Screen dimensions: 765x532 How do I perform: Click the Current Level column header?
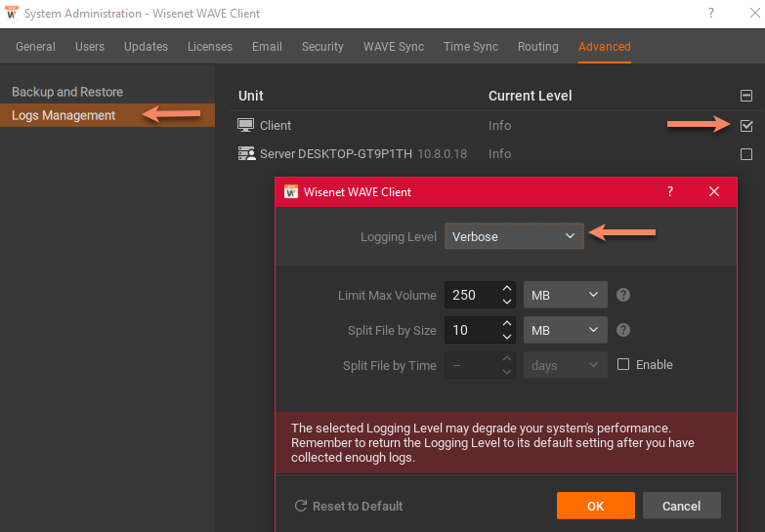pyautogui.click(x=531, y=96)
